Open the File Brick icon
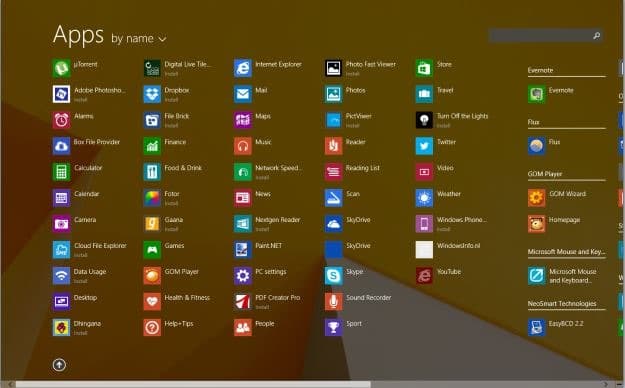This screenshot has height=388, width=625. point(152,120)
